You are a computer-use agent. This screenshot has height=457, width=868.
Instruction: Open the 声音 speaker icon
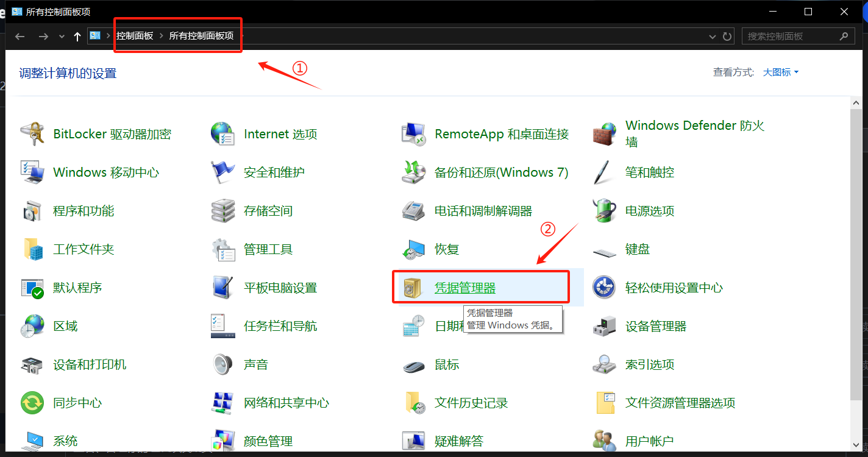[222, 364]
